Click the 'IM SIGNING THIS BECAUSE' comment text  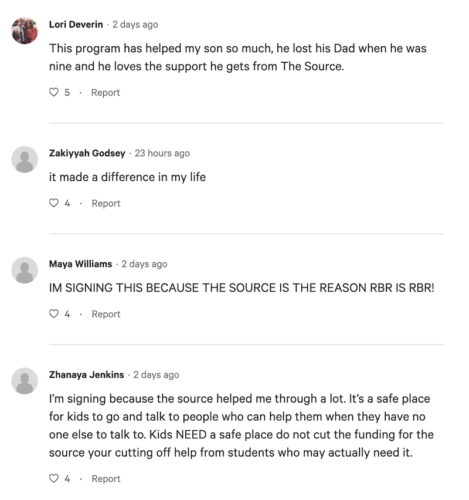click(242, 288)
